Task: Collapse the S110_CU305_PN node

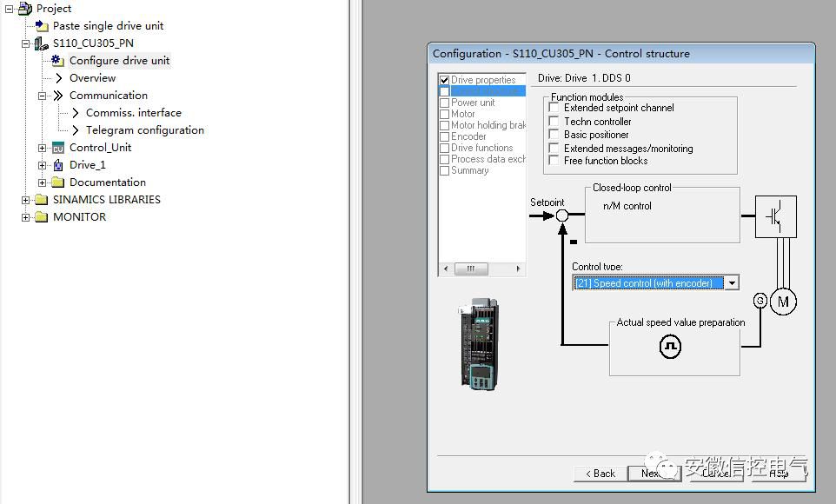Action: click(x=25, y=43)
